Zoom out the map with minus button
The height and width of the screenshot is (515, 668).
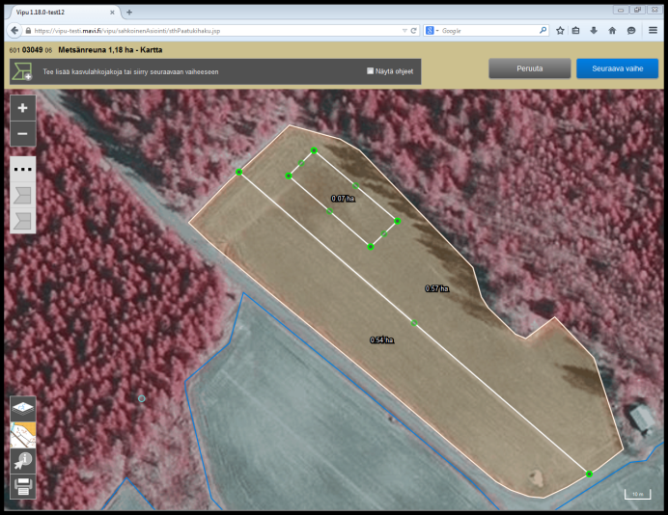click(22, 133)
